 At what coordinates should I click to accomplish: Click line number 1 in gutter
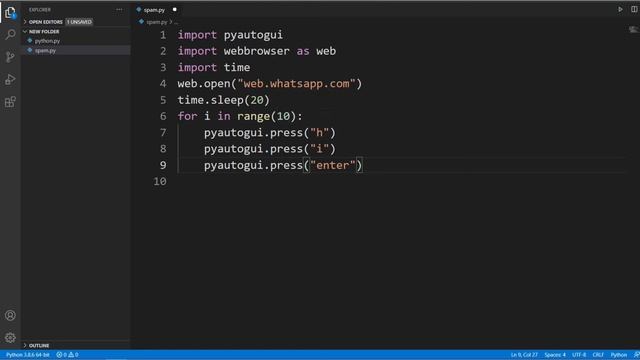click(163, 35)
